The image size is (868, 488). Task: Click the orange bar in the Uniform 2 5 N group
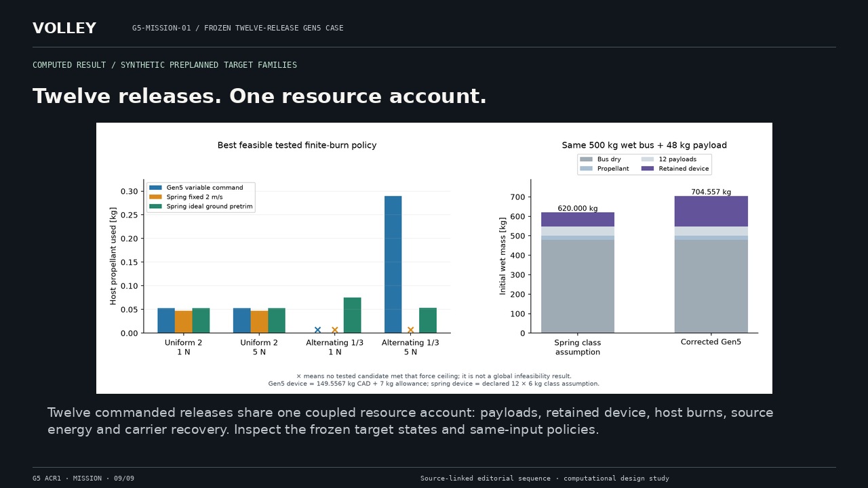(259, 322)
